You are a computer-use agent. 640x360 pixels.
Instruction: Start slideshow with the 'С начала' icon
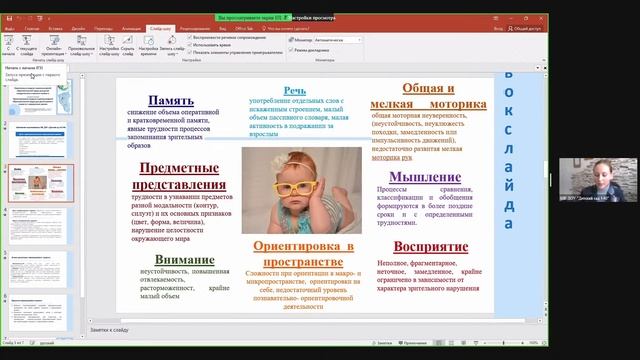pos(8,45)
